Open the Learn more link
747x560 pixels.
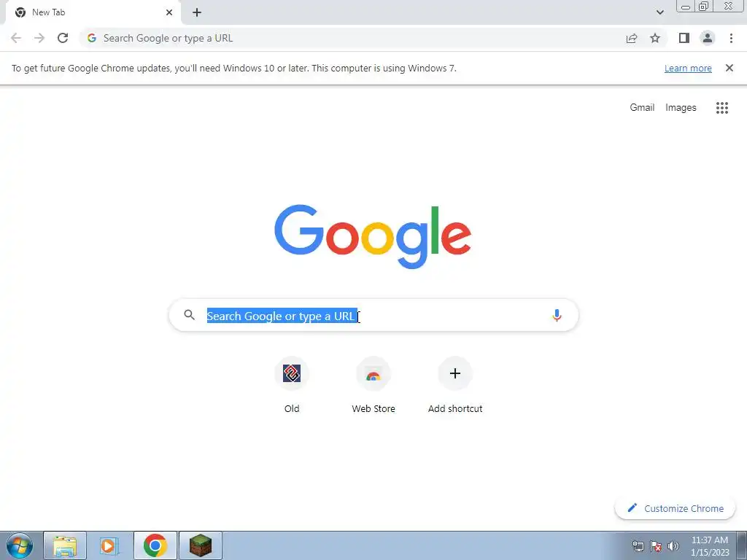pos(688,69)
